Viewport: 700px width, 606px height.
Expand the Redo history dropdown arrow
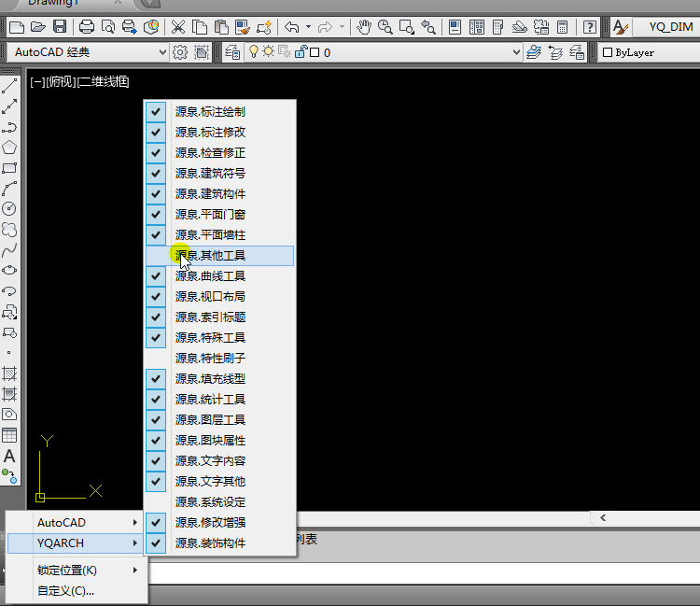(342, 27)
